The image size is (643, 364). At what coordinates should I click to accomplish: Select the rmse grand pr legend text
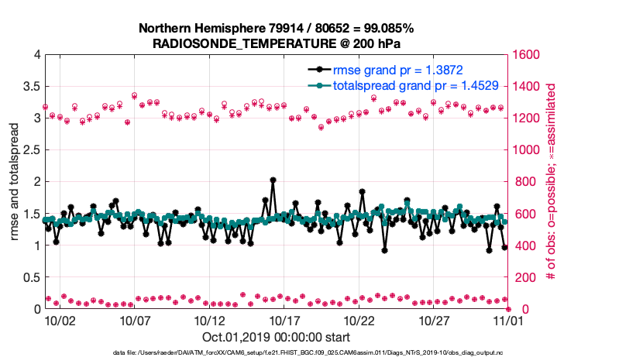[x=397, y=69]
